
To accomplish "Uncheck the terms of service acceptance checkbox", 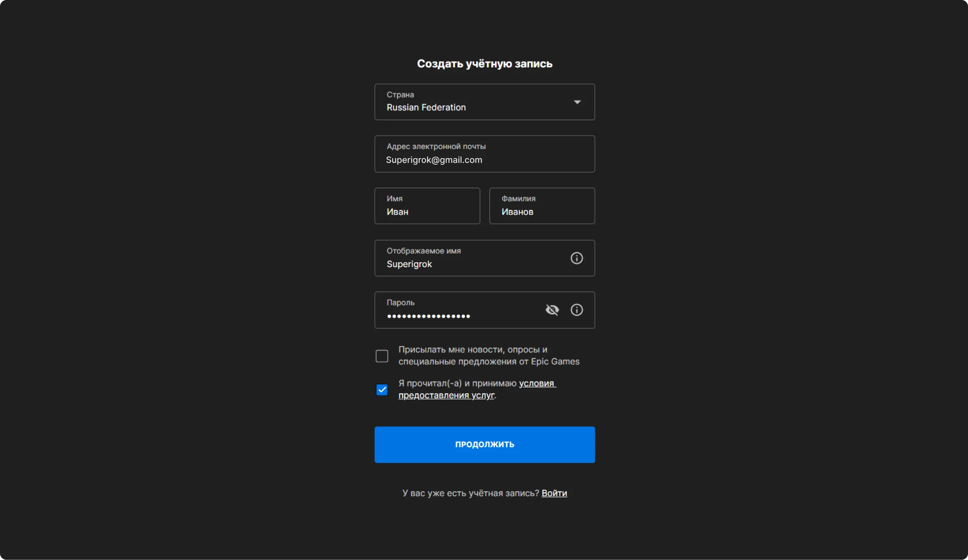I will [382, 390].
